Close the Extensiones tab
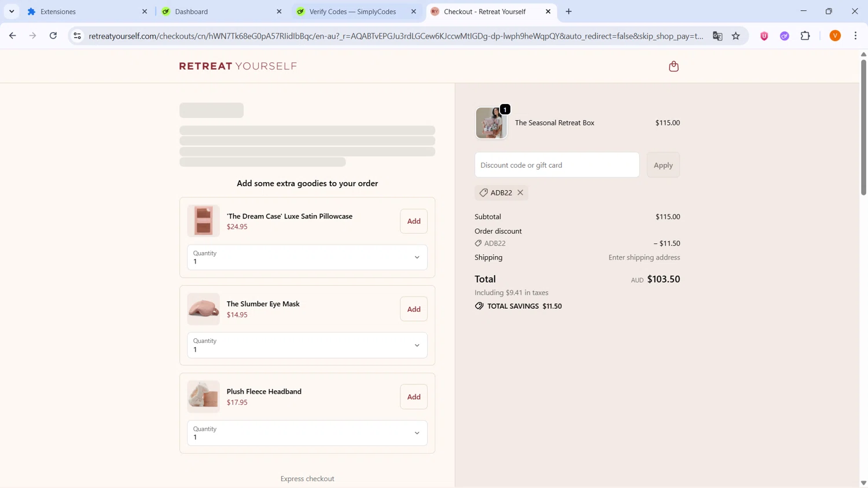868x488 pixels. pos(145,12)
